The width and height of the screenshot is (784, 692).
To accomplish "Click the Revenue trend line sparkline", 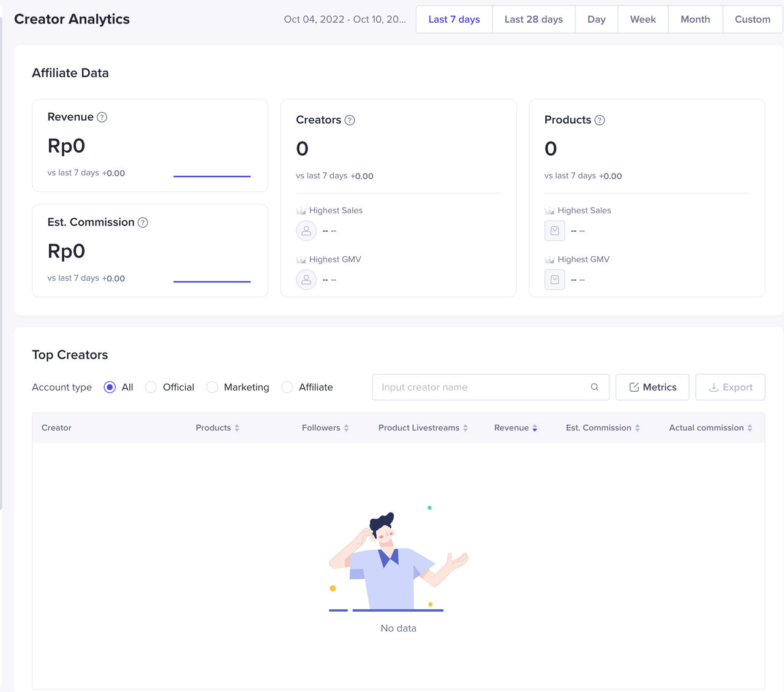I will [x=212, y=177].
